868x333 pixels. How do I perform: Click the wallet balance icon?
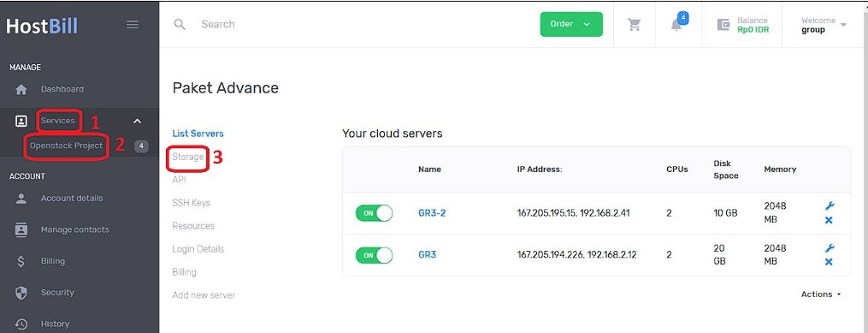coord(723,25)
